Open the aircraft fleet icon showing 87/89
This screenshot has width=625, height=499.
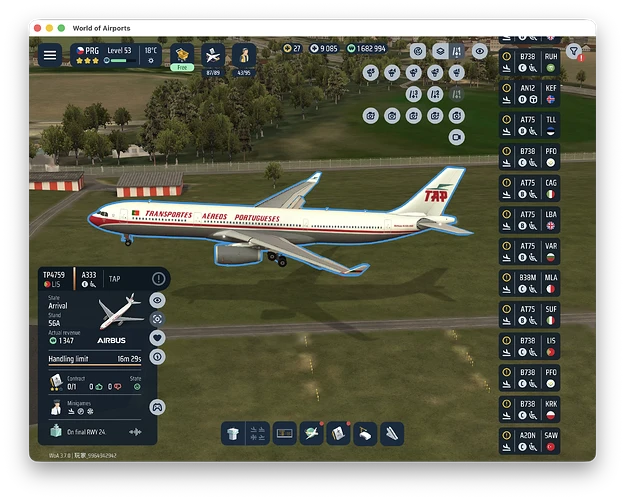click(x=213, y=59)
